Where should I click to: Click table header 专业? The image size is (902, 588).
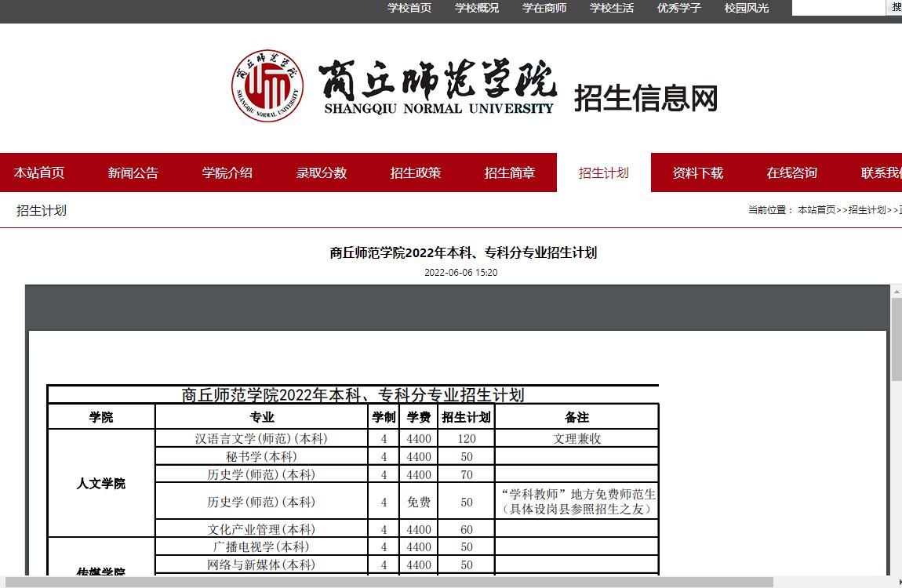pyautogui.click(x=262, y=417)
